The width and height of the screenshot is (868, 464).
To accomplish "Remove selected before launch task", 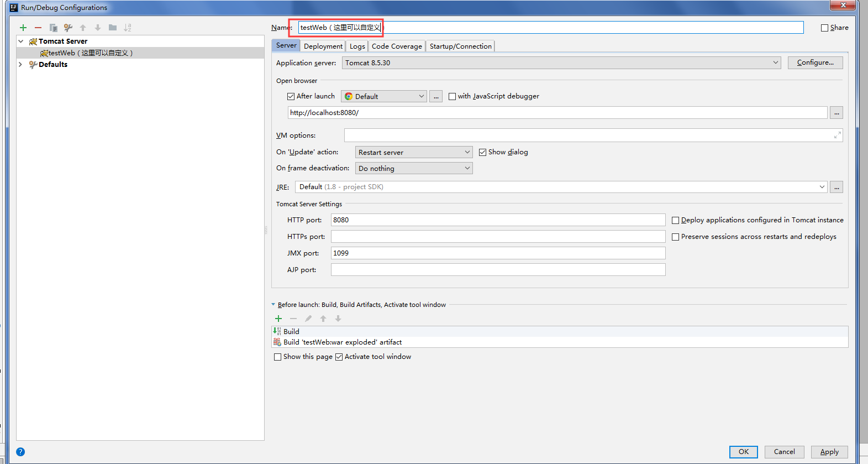I will pyautogui.click(x=293, y=319).
